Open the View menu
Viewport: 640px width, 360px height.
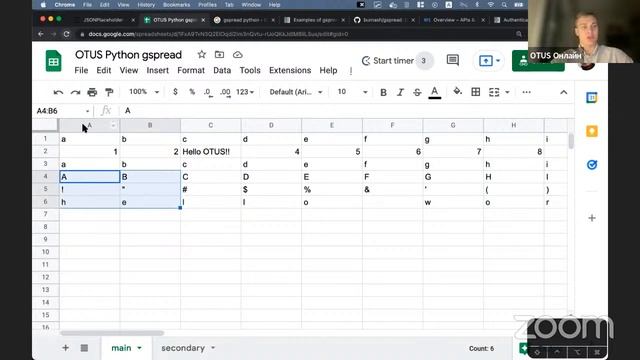click(x=129, y=70)
